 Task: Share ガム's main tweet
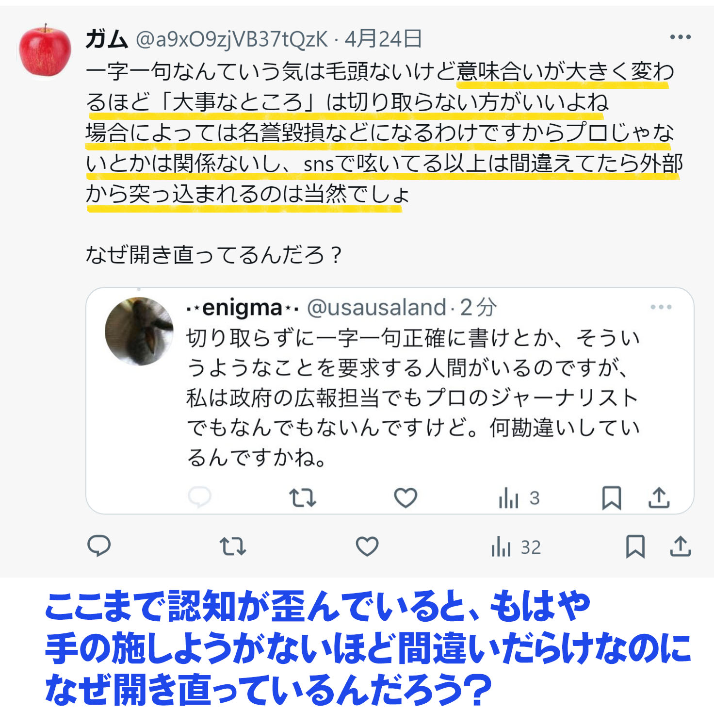coord(681,546)
